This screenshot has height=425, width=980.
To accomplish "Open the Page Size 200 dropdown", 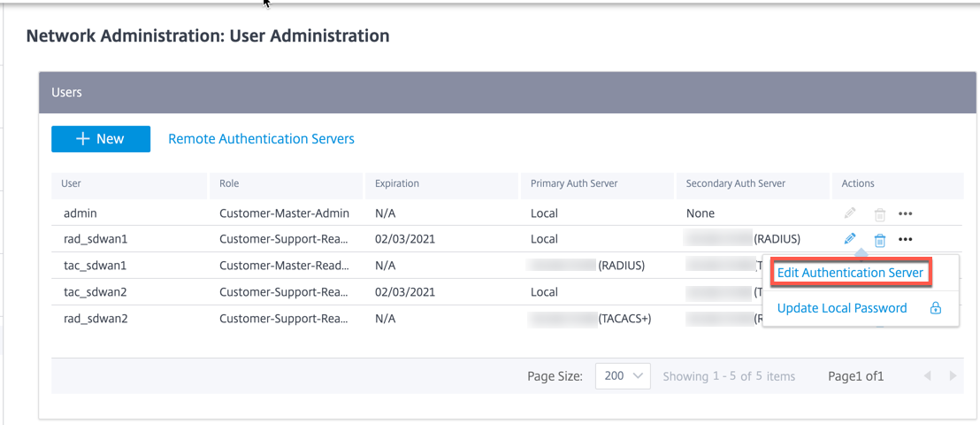I will click(x=624, y=376).
